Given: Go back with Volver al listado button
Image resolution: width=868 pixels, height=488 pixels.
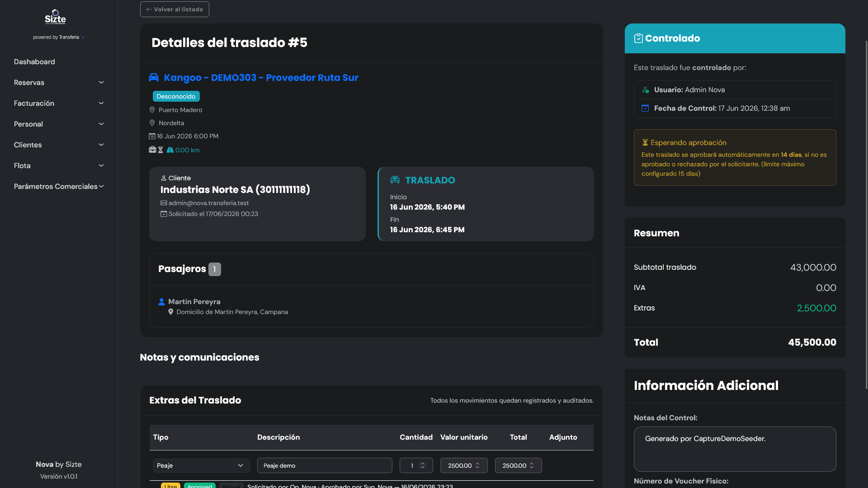Looking at the screenshot, I should tap(175, 9).
